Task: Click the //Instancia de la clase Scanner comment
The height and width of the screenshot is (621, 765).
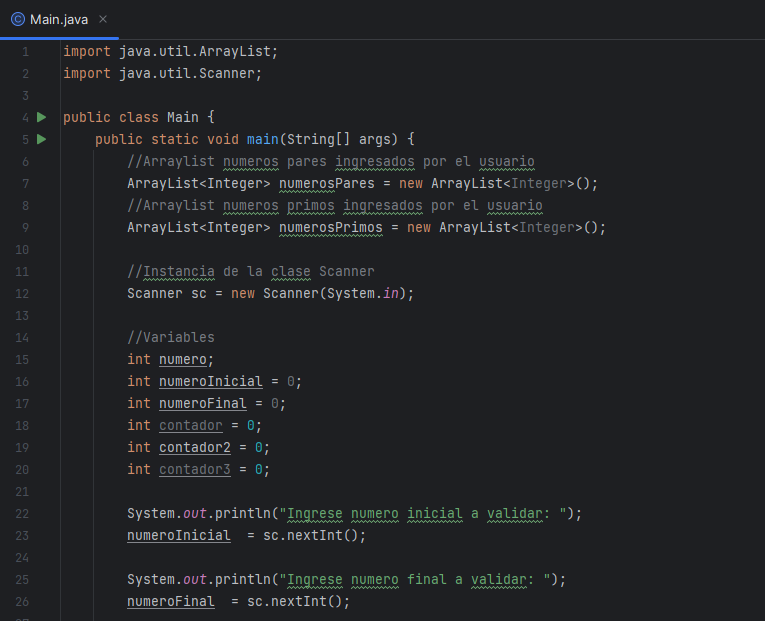Action: 250,271
